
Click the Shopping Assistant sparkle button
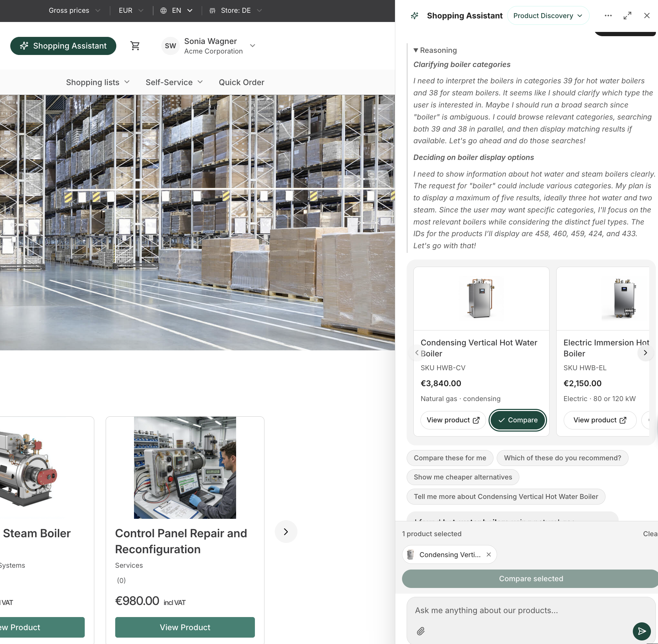click(x=63, y=46)
